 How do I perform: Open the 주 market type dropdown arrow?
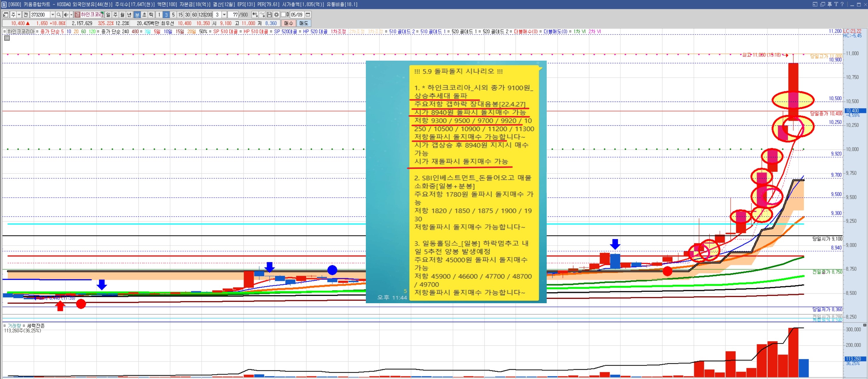(x=19, y=15)
